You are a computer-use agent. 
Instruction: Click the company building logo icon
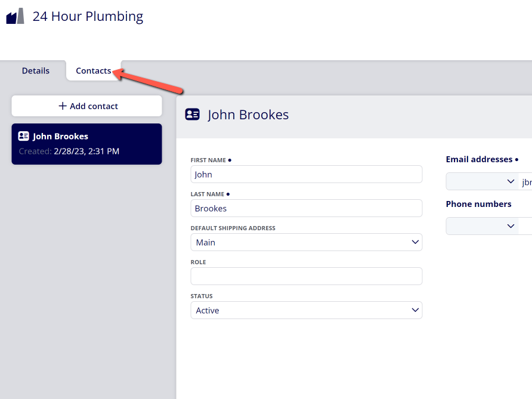pos(16,16)
